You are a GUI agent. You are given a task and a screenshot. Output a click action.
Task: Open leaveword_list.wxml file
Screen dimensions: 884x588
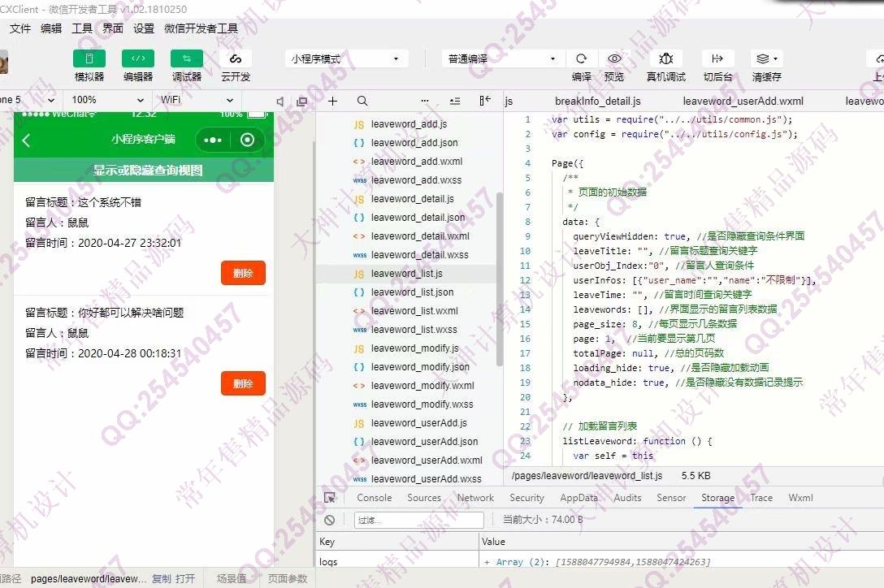(x=414, y=310)
